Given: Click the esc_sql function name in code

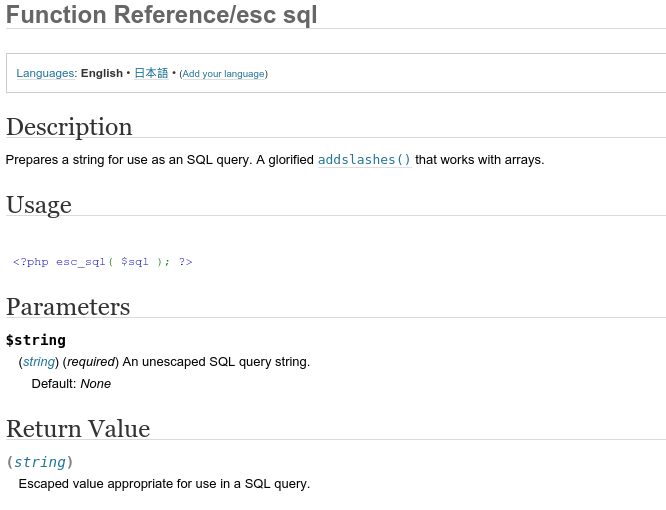Looking at the screenshot, I should pos(81,262).
